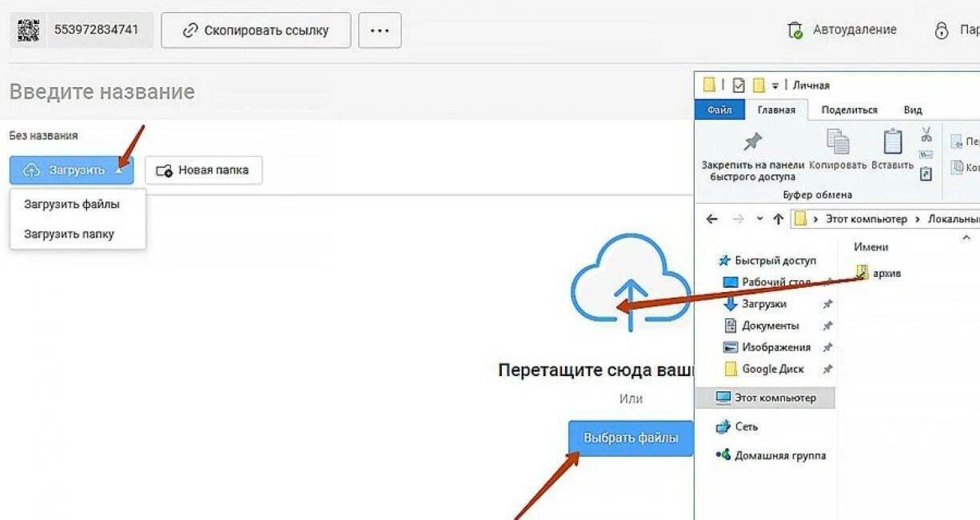Click the padlock password icon
This screenshot has width=980, height=520.
tap(942, 30)
